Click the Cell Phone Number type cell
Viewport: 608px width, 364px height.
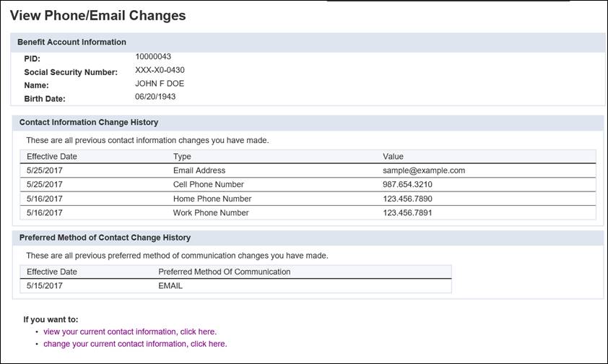coord(208,184)
